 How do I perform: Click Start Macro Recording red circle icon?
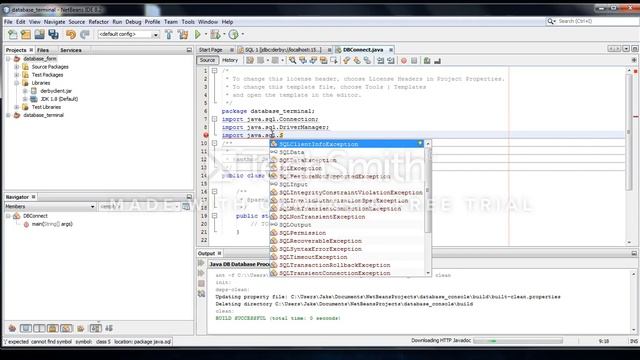tap(404, 60)
